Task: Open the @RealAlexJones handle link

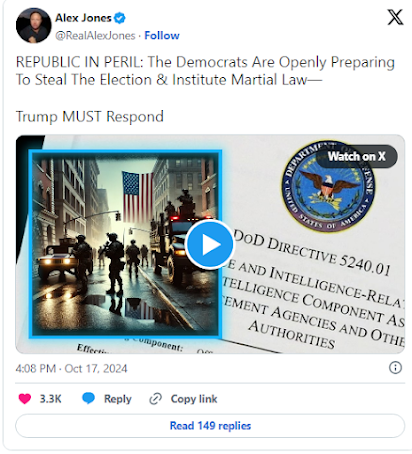Action: pos(95,36)
